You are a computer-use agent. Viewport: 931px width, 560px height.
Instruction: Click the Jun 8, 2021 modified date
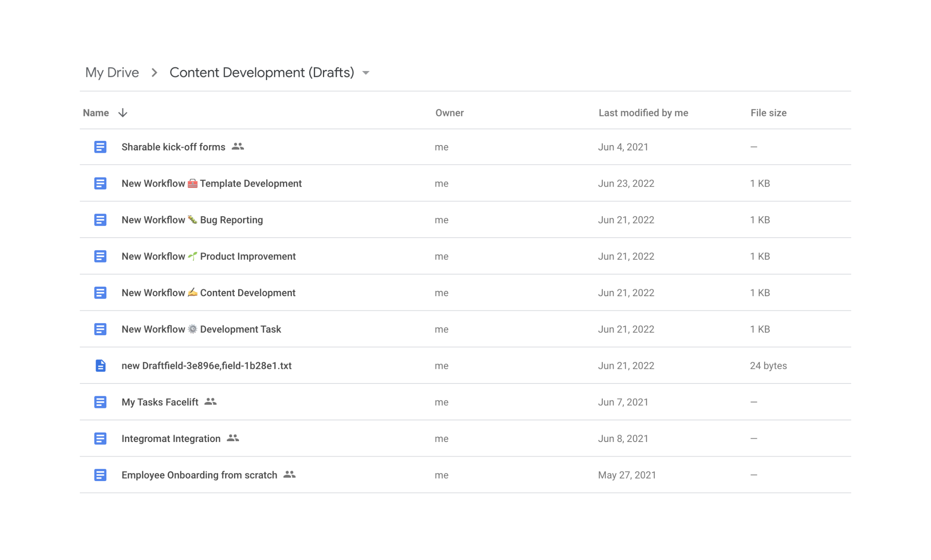tap(623, 439)
